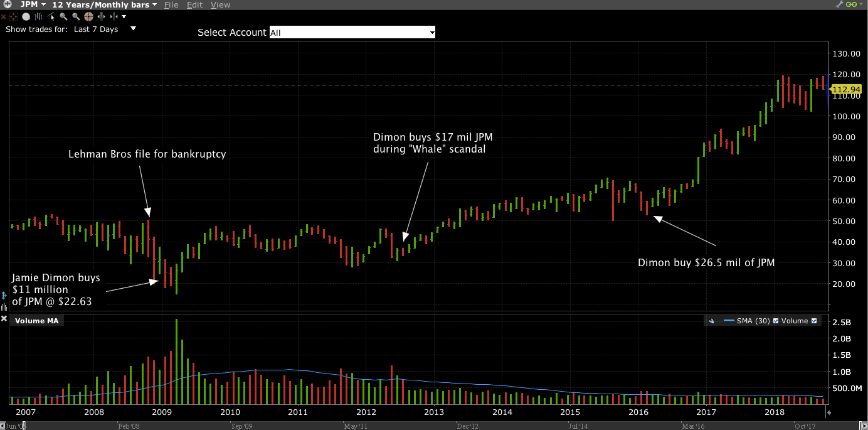Click the 112.94 current price label

(x=850, y=89)
